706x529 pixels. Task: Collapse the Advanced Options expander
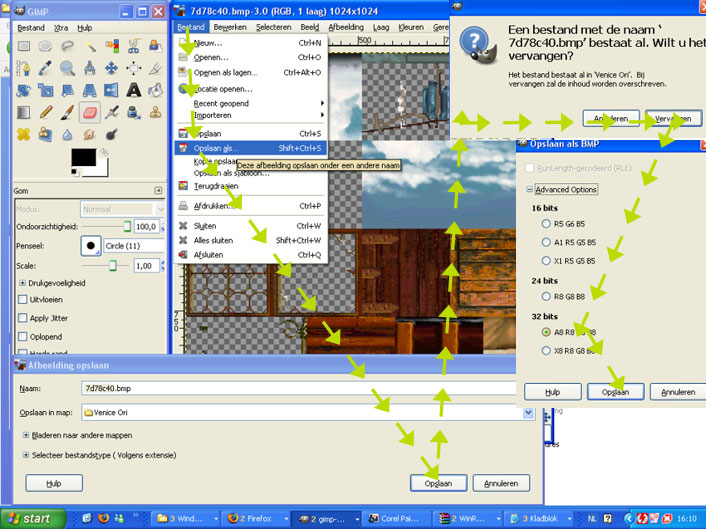coord(530,190)
